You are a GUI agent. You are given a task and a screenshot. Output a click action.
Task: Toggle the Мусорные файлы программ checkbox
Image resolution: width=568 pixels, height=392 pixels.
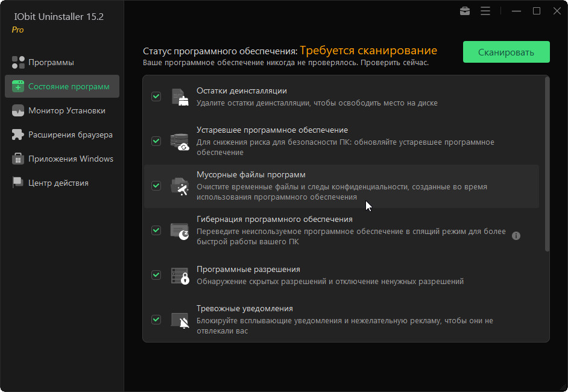click(156, 186)
